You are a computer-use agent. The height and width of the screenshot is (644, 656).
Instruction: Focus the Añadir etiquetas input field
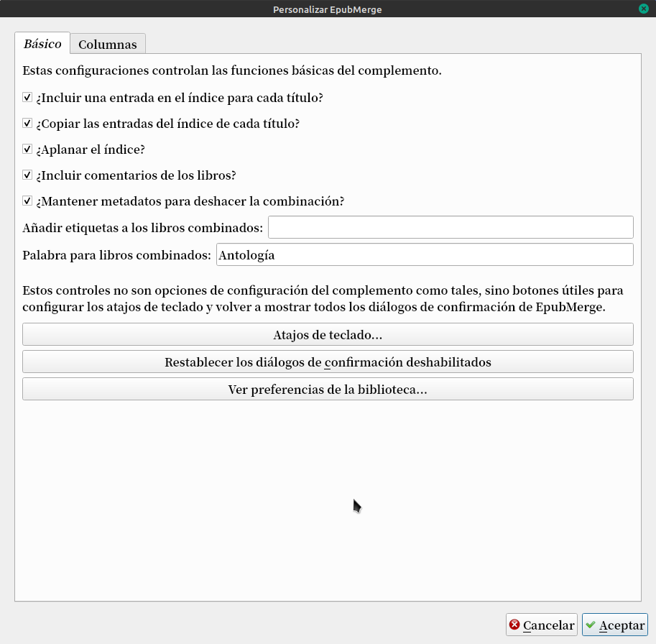451,227
